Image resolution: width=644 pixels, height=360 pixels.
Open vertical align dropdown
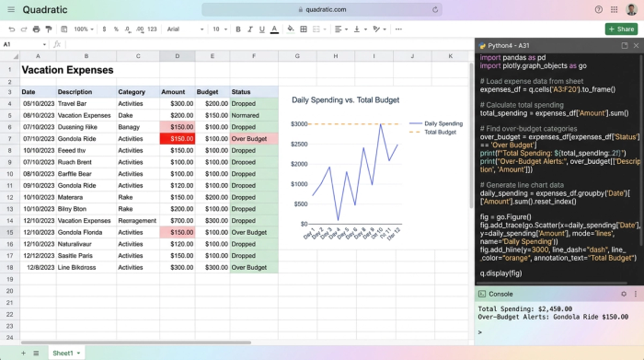[361, 29]
